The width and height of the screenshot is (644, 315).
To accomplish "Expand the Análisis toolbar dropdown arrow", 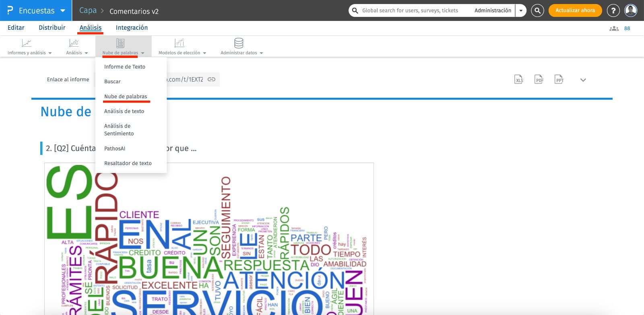I will (86, 53).
